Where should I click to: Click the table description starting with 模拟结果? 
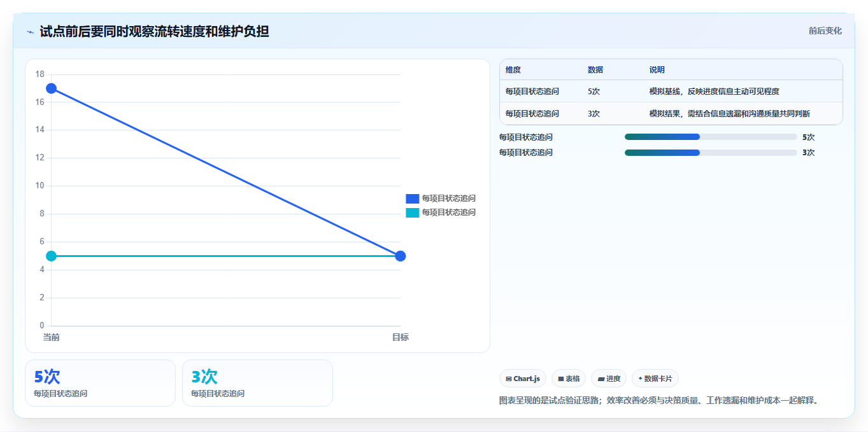[730, 114]
